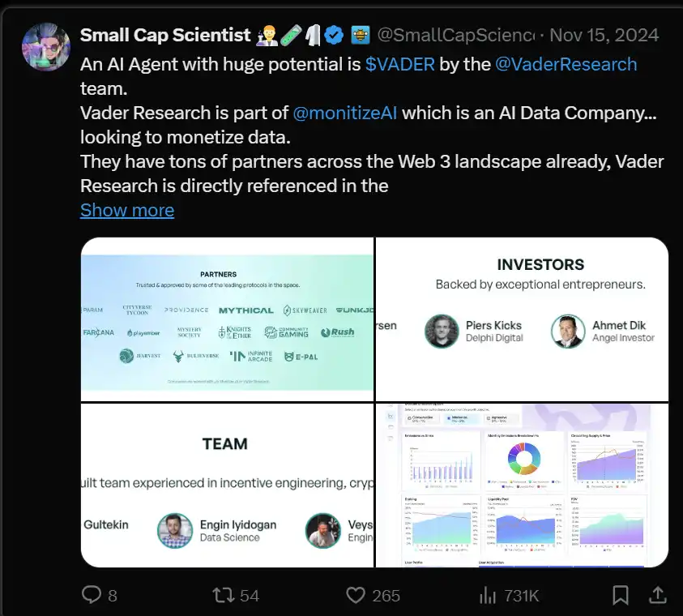Open the @SmallCapScience handle
Image resolution: width=683 pixels, height=616 pixels.
click(x=455, y=35)
